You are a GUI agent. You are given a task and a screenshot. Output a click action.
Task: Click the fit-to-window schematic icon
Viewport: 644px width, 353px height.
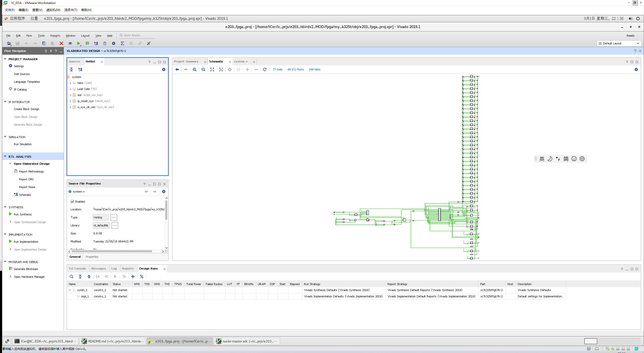point(212,69)
